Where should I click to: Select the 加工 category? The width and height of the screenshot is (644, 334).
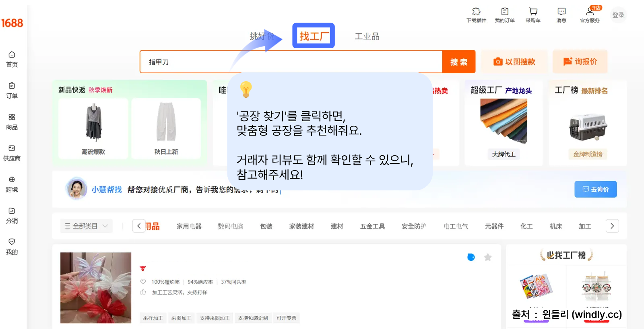click(x=585, y=226)
